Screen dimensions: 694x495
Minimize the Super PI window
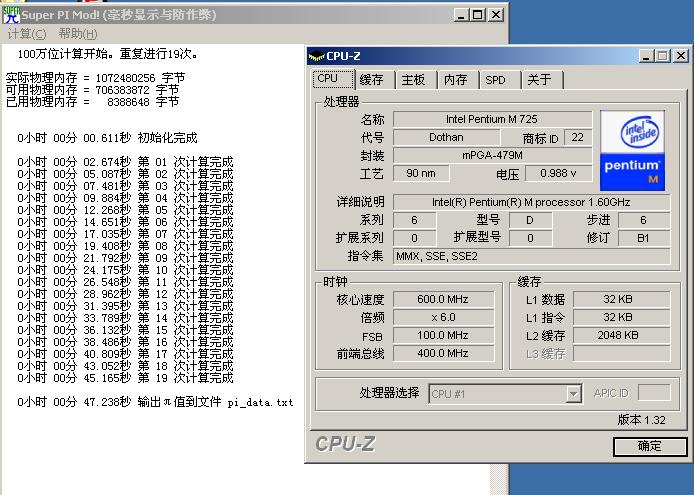462,15
